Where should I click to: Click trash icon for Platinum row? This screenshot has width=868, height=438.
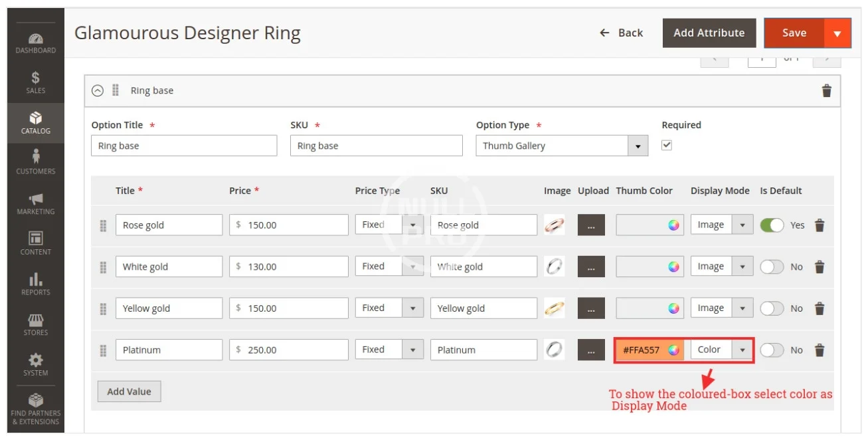(820, 350)
